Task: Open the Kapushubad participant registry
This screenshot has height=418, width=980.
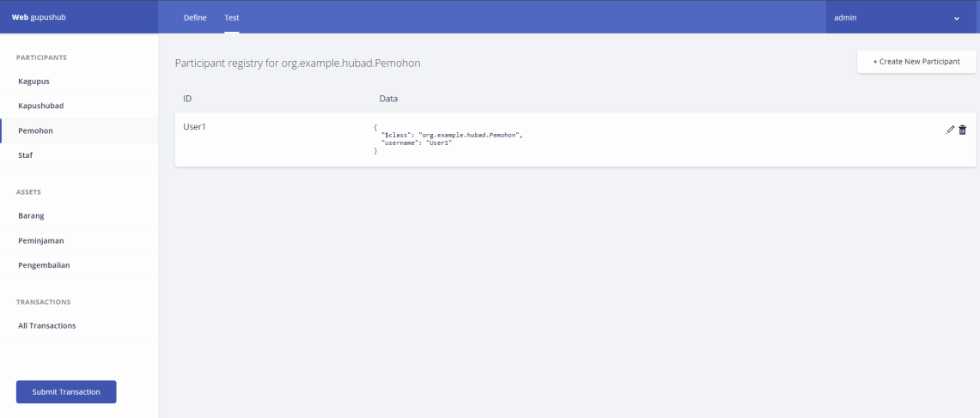Action: coord(41,106)
